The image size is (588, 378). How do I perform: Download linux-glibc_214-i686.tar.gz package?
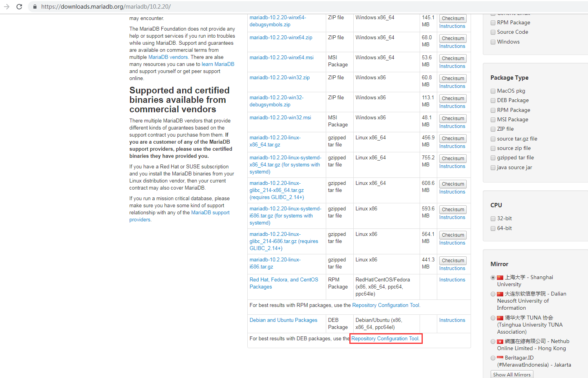click(284, 241)
